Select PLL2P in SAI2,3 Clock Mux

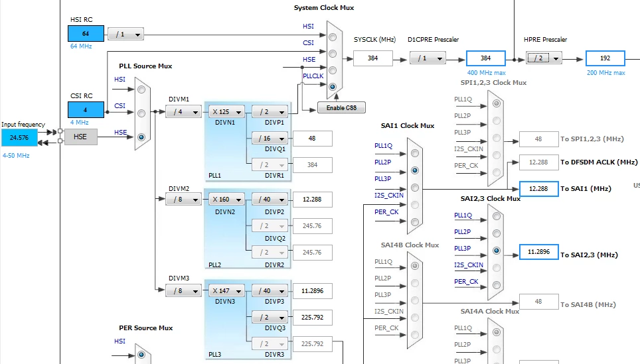pyautogui.click(x=497, y=233)
